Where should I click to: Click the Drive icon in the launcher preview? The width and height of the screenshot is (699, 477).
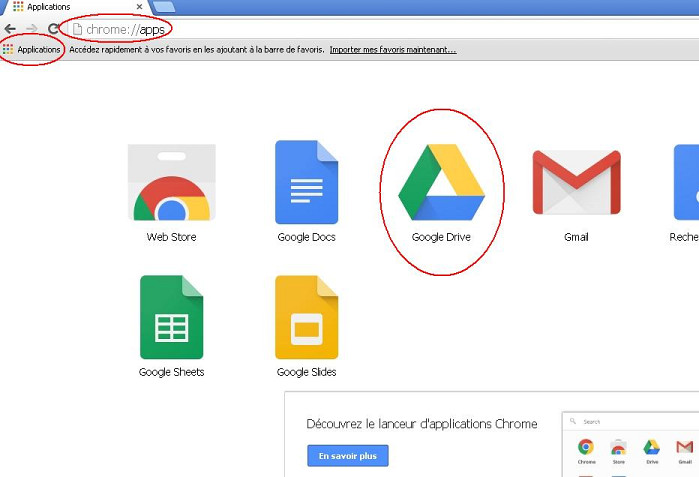pyautogui.click(x=652, y=447)
